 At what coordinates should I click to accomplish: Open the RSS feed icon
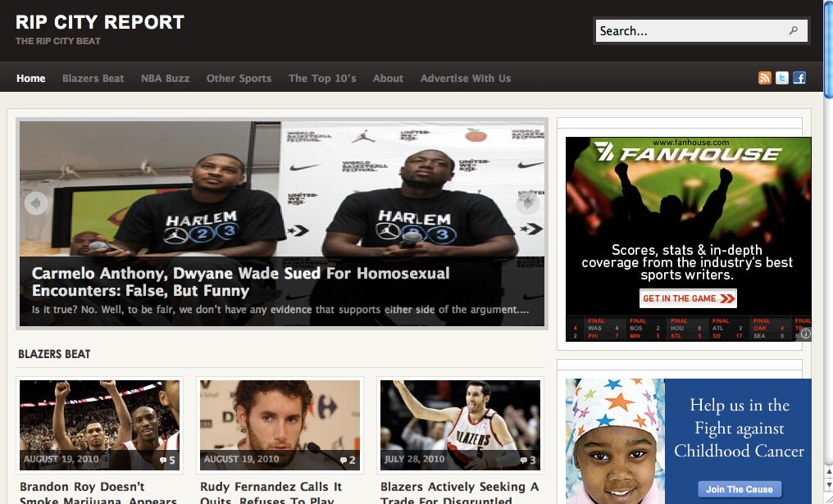(x=764, y=78)
